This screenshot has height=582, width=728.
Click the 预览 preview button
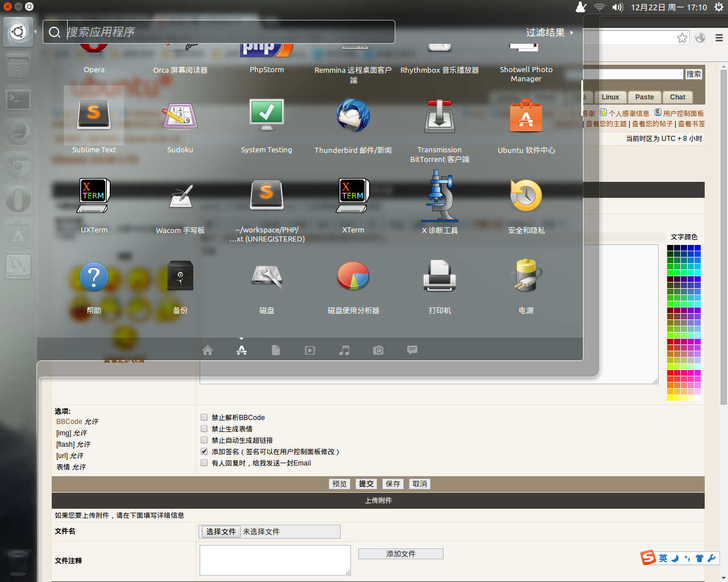[340, 484]
